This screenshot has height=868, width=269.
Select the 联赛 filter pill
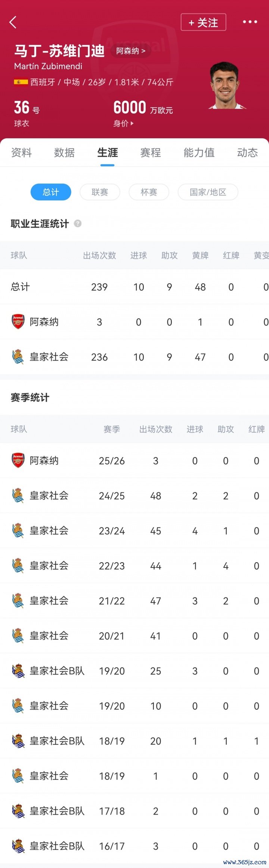pos(100,192)
